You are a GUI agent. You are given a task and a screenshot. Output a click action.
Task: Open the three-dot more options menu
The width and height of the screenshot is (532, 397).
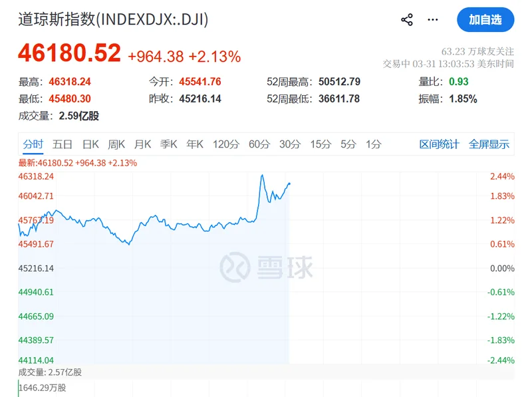coord(433,20)
